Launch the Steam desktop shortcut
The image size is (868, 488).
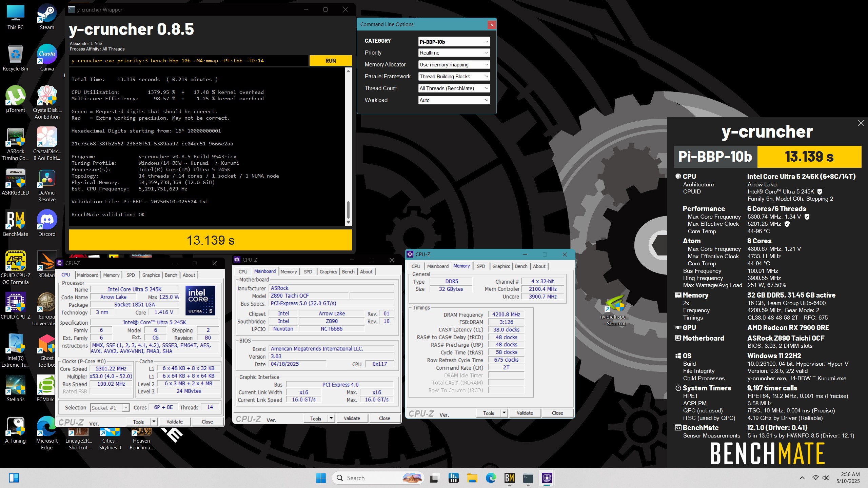click(x=47, y=17)
